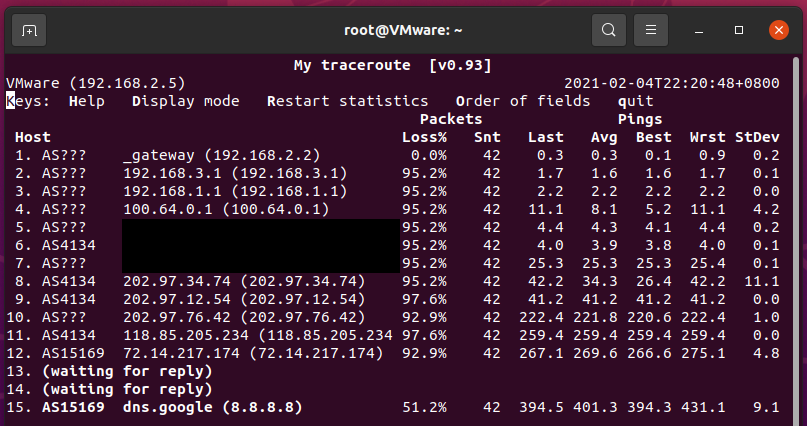Click hop 202.97.34.74 host entry

tap(244, 281)
